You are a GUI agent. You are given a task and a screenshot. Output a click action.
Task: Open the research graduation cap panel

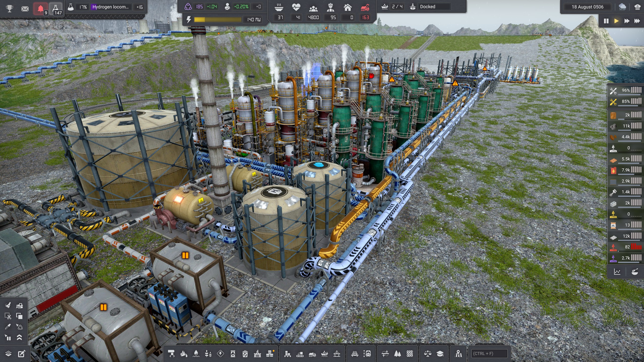coord(440,354)
